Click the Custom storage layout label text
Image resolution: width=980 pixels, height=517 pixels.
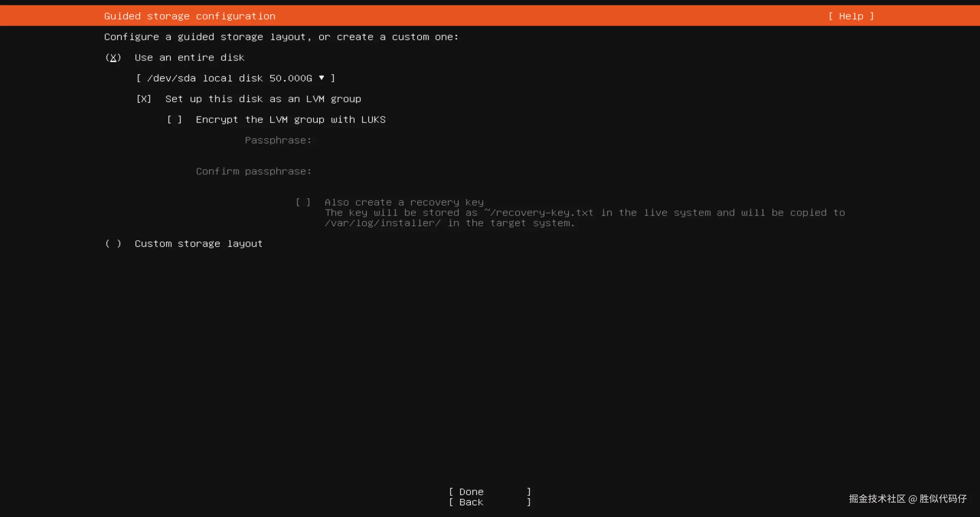pos(199,244)
